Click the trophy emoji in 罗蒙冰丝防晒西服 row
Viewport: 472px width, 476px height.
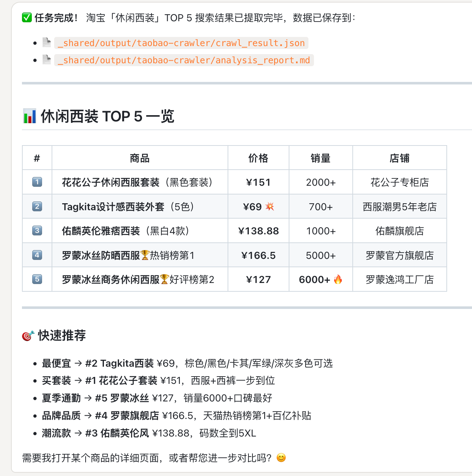pyautogui.click(x=145, y=255)
